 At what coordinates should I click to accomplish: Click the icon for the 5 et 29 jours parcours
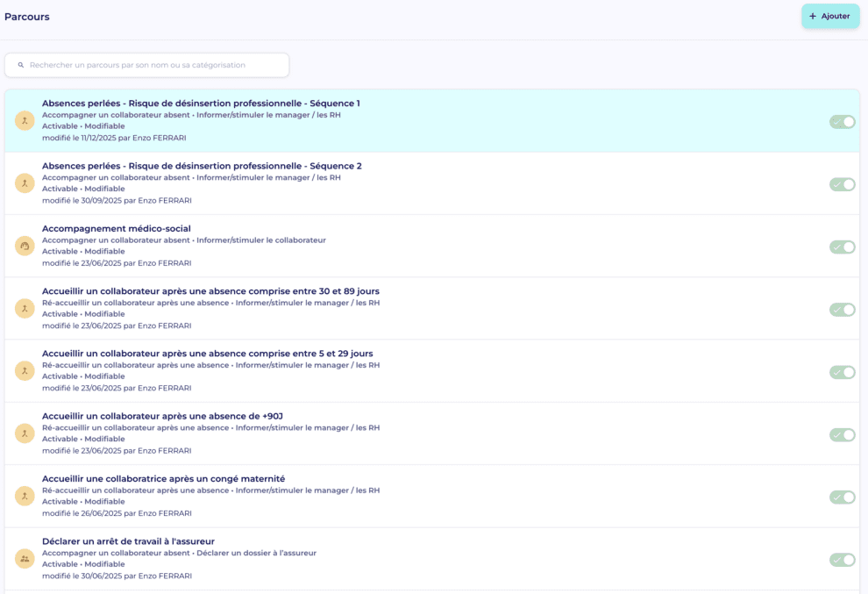[x=25, y=371]
